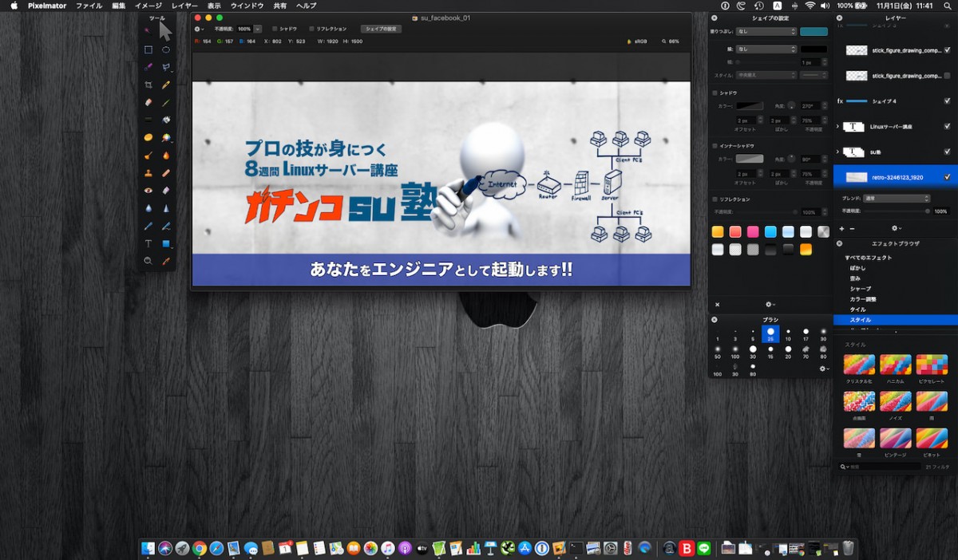
Task: Open the styles palette gear menu
Action: click(x=770, y=304)
